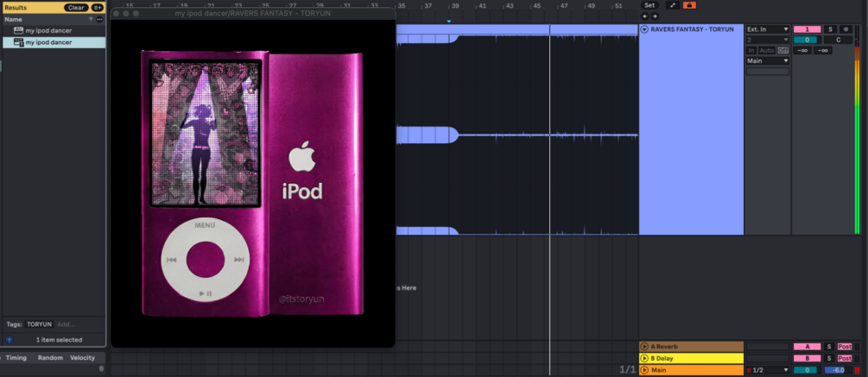Click the add-to-collection list icon beside Clear
The height and width of the screenshot is (377, 868).
point(97,8)
